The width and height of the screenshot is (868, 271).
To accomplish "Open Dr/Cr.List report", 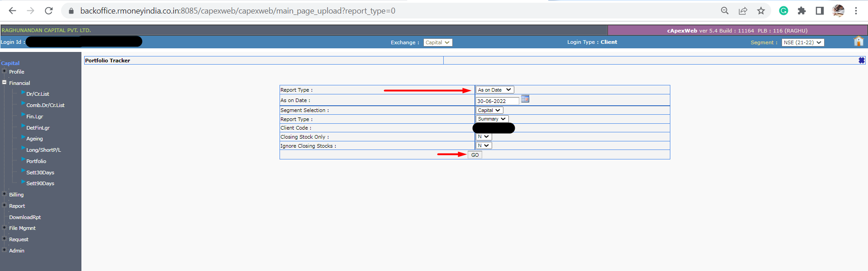I will pos(38,94).
